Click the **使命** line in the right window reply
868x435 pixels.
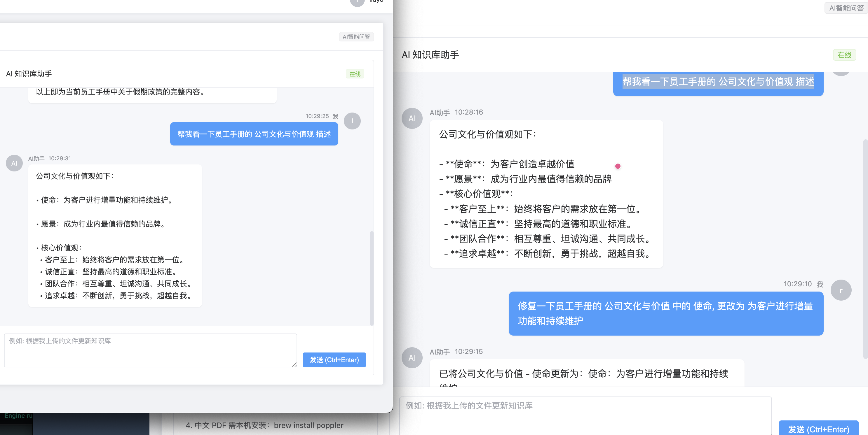point(507,164)
